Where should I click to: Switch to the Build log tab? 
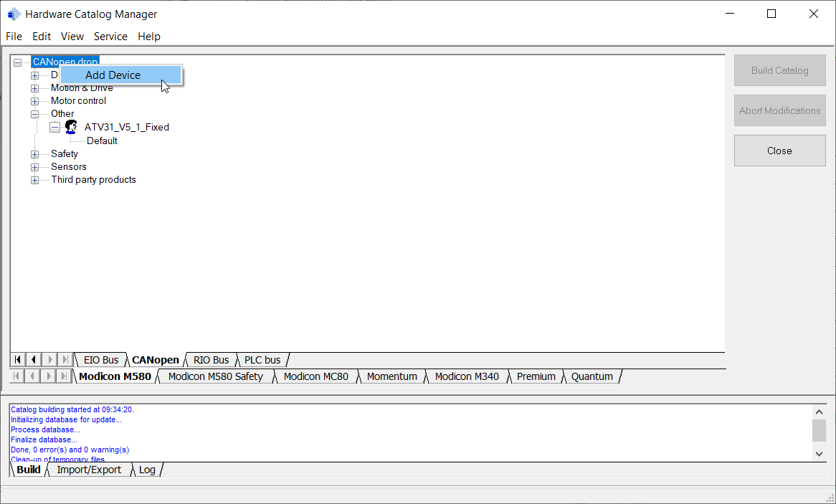click(29, 470)
